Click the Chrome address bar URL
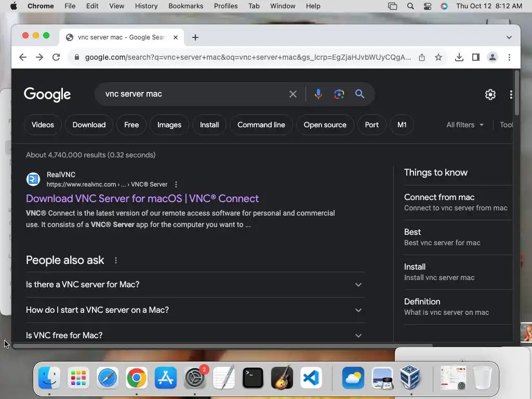This screenshot has height=399, width=532. 248,57
